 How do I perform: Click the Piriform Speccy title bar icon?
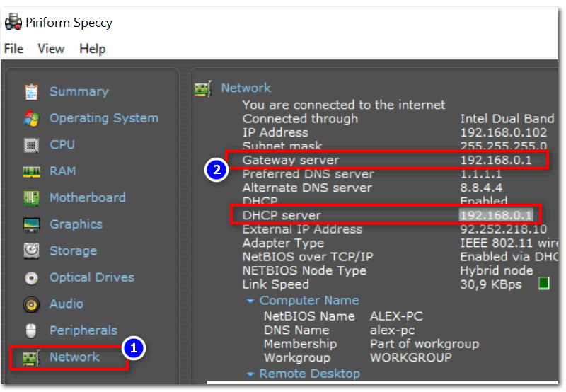pyautogui.click(x=13, y=22)
